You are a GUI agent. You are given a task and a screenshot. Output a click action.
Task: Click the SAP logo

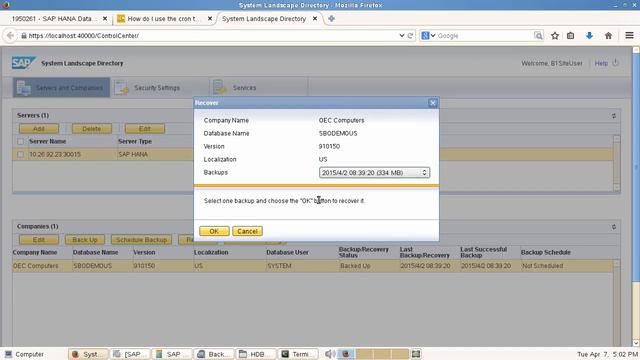pos(23,63)
